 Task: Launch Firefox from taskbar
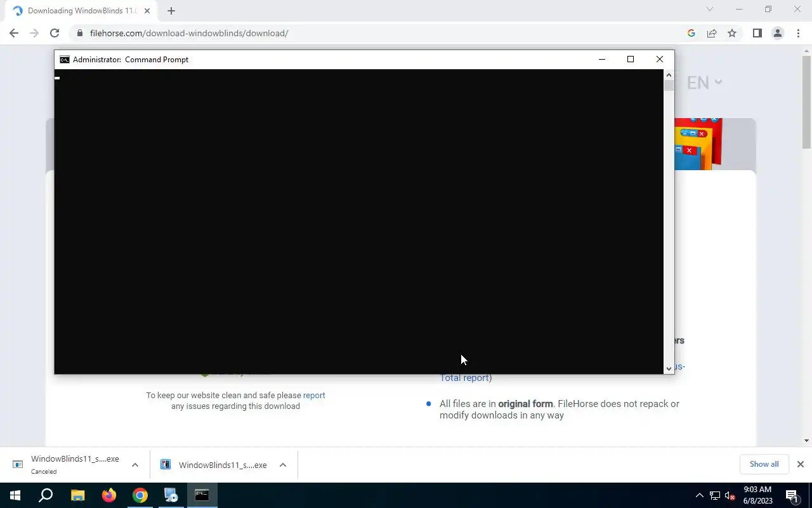(108, 495)
